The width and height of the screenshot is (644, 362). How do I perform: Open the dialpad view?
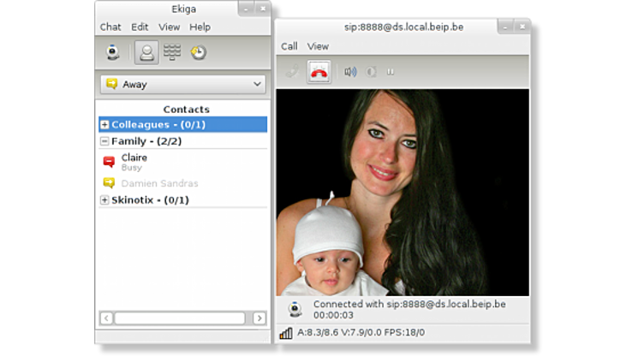[172, 53]
